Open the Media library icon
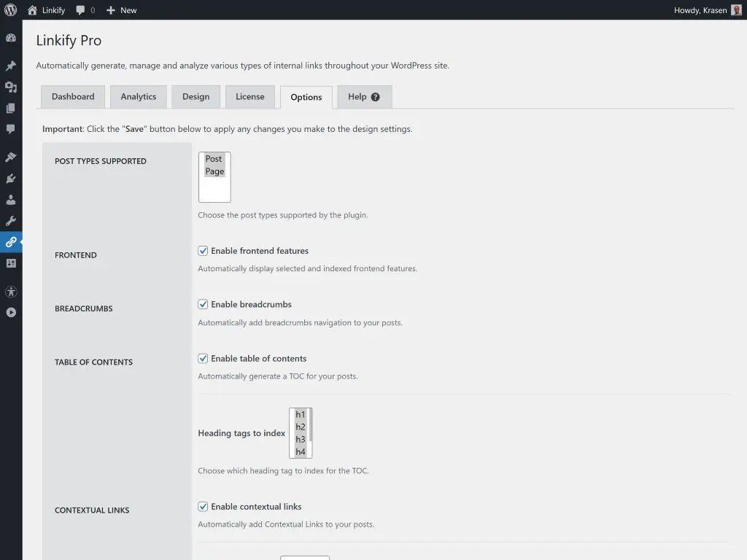 11,87
